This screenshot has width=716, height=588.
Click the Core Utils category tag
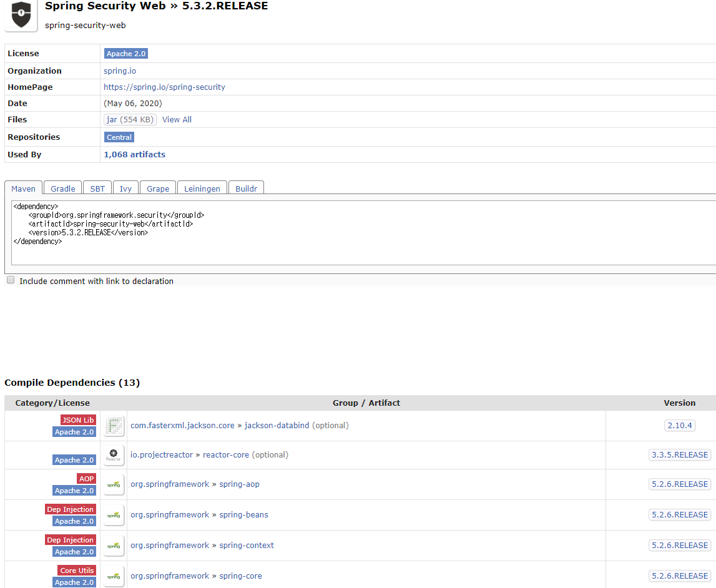[77, 570]
